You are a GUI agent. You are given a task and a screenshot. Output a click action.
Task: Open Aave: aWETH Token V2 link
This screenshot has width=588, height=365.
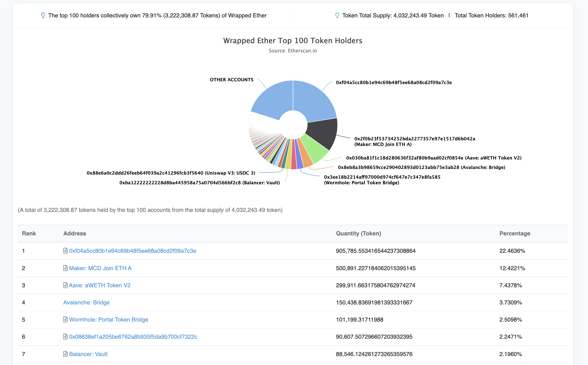coord(100,285)
